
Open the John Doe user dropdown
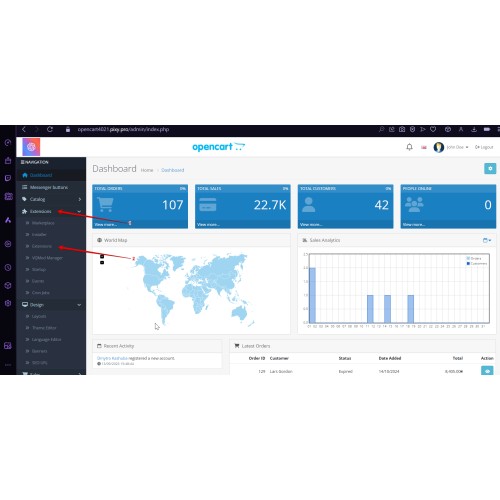tap(451, 147)
